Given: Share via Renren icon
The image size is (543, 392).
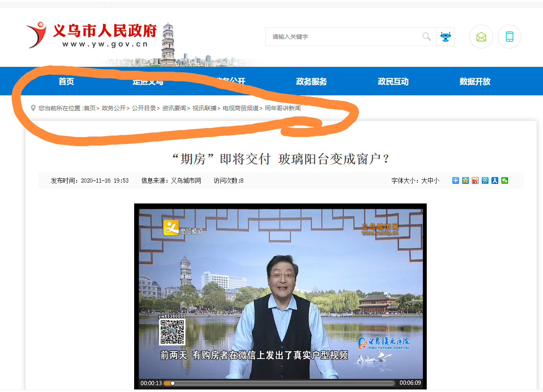Looking at the screenshot, I should tap(495, 180).
